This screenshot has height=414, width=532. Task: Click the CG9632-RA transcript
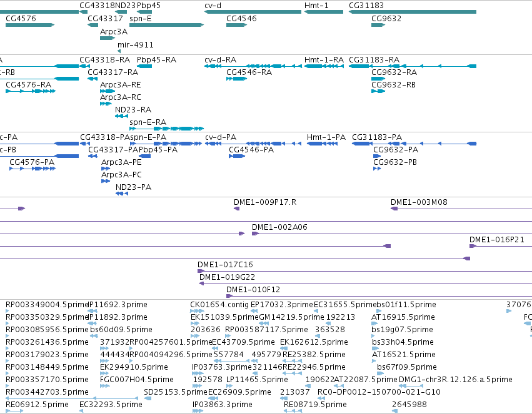[378, 79]
